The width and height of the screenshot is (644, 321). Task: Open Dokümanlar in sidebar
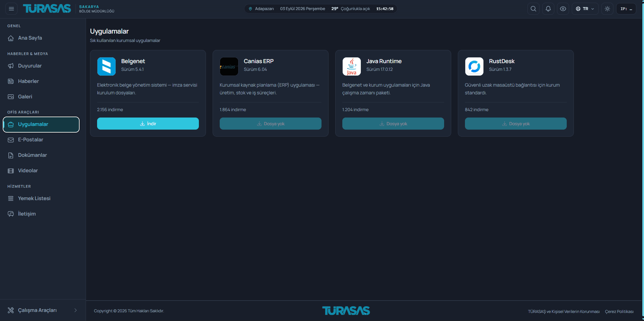click(x=41, y=155)
